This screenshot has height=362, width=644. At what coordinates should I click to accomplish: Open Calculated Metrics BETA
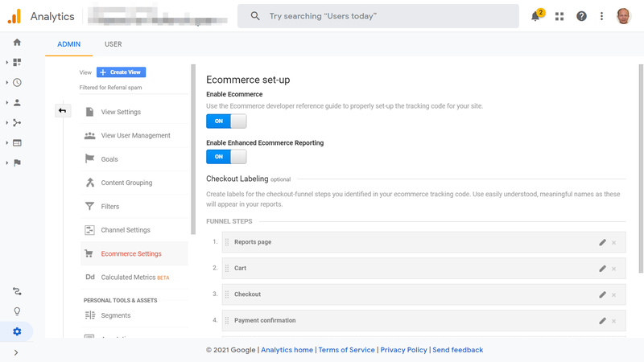[134, 278]
